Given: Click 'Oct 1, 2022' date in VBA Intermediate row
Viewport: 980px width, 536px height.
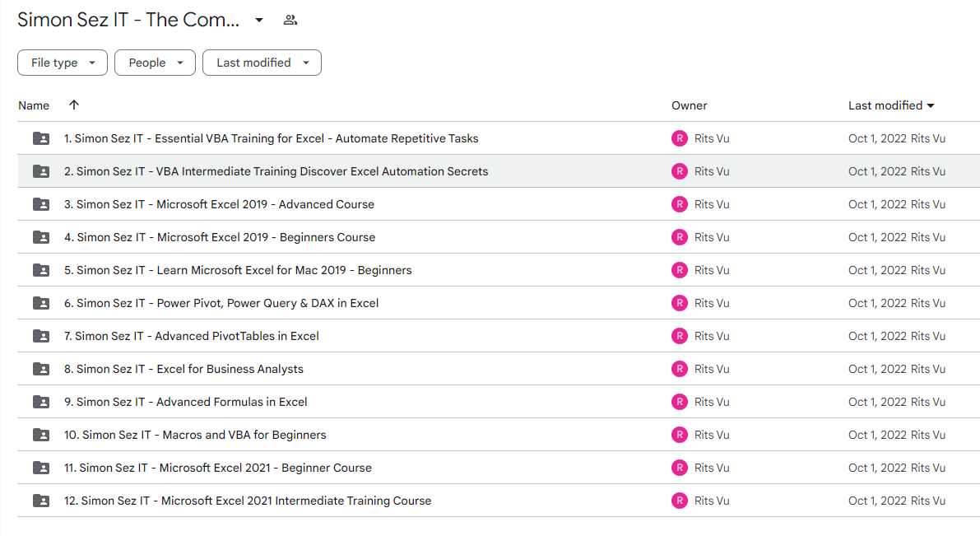Looking at the screenshot, I should point(877,171).
